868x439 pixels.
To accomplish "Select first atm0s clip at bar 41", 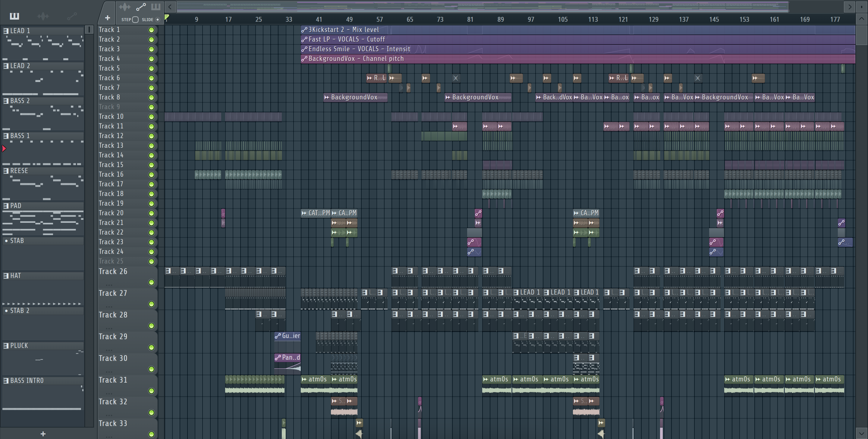I will click(x=316, y=385).
